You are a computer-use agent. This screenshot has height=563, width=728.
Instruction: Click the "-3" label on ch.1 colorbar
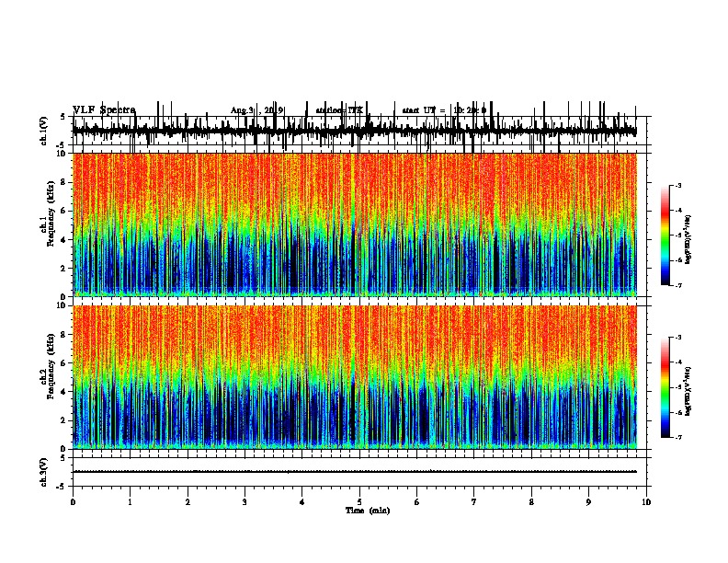click(677, 185)
